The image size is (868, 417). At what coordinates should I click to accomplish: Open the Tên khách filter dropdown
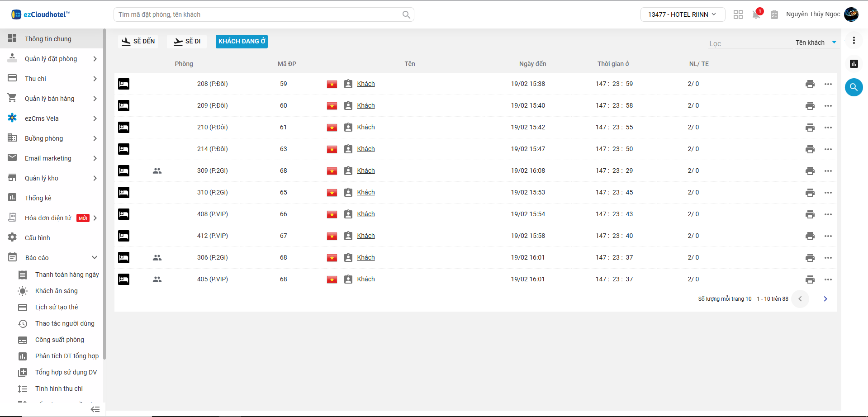coord(816,43)
